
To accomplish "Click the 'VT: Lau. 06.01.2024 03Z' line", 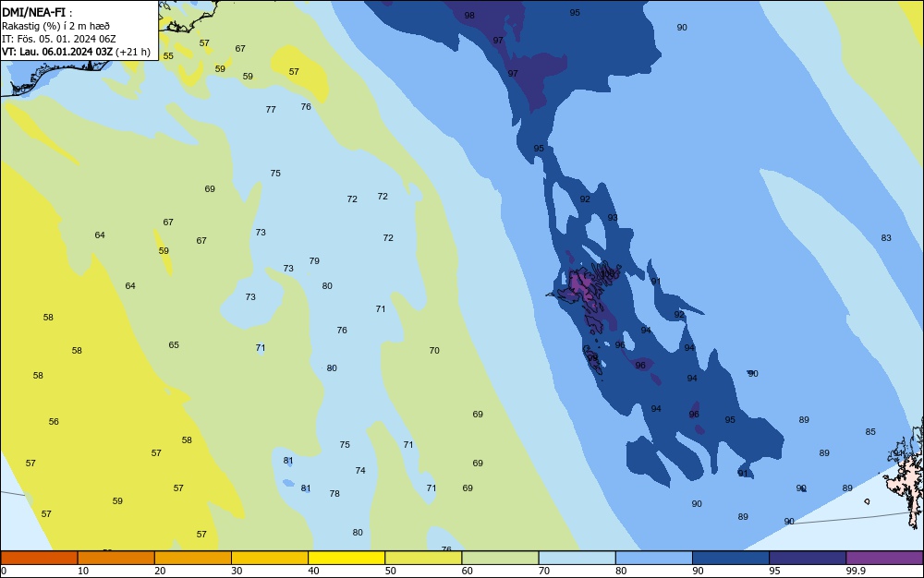I will pos(57,52).
